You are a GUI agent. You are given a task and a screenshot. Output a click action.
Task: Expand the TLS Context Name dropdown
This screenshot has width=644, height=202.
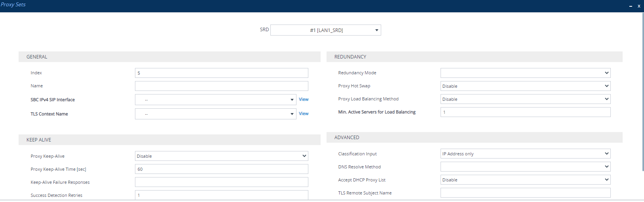click(215, 114)
